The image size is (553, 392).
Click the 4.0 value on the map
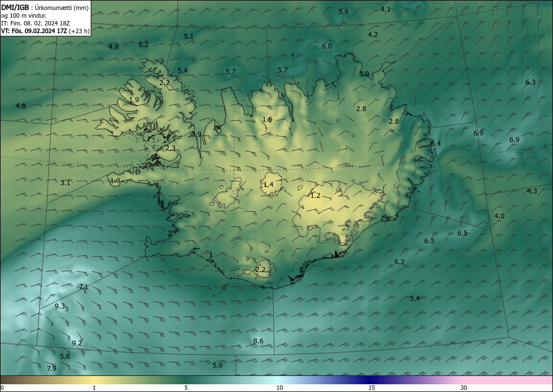[499, 216]
